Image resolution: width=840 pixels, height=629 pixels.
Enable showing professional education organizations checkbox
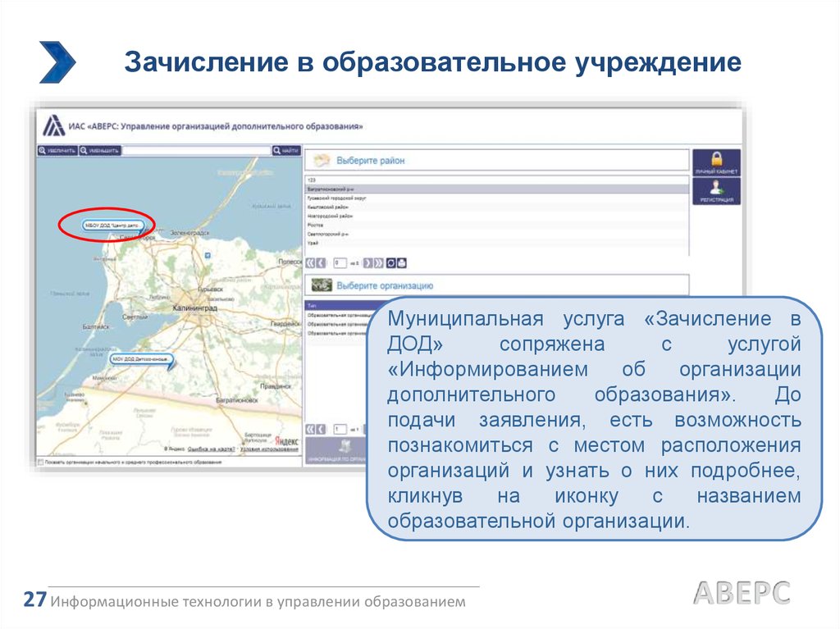[41, 463]
